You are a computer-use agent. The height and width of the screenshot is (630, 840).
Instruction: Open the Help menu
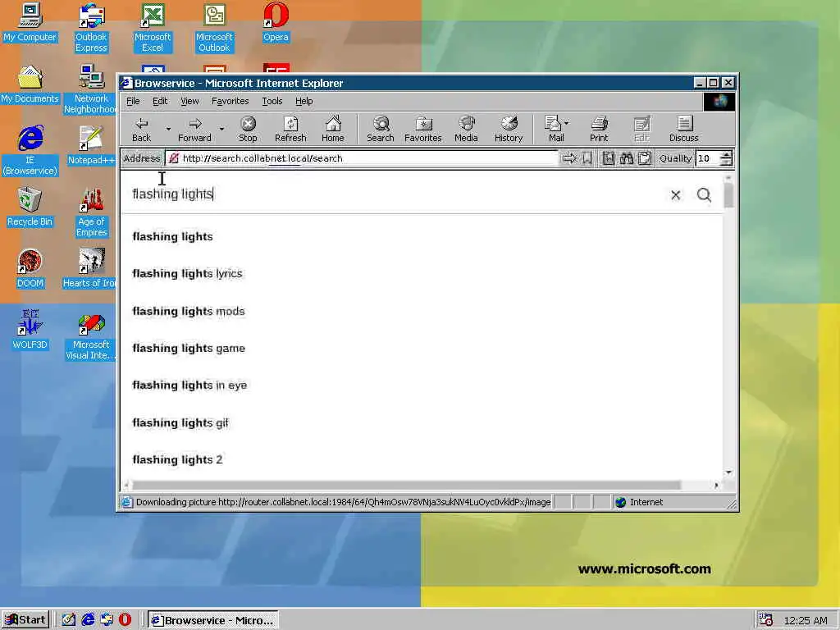click(304, 101)
